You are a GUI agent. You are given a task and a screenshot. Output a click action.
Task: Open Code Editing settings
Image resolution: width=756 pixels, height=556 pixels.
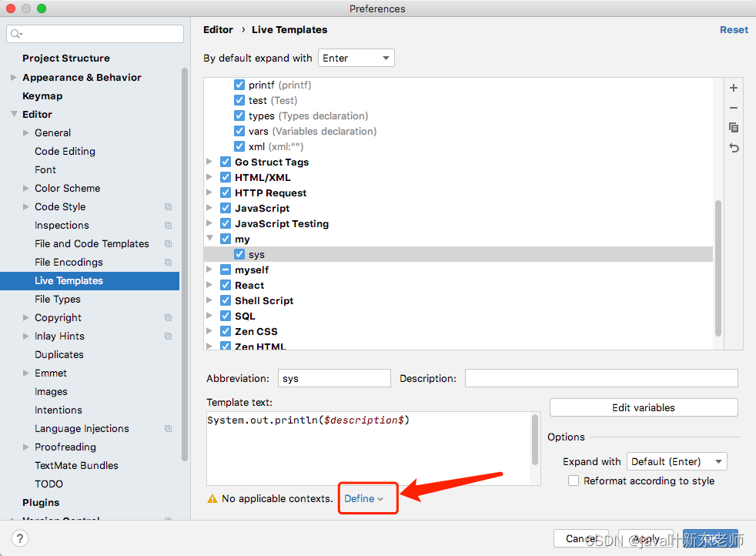[65, 152]
